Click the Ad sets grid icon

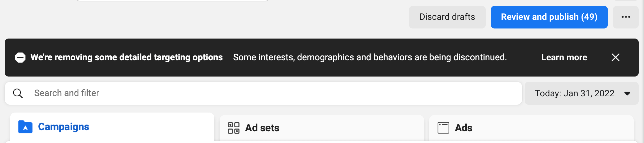233,128
